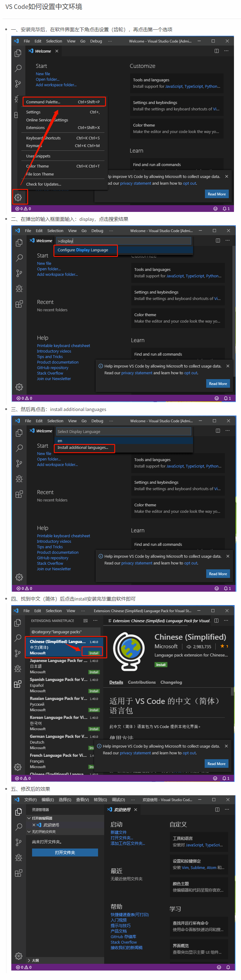The image size is (241, 980).
Task: Dismiss the telemetry notification in the Command Palette menu window
Action: [227, 176]
